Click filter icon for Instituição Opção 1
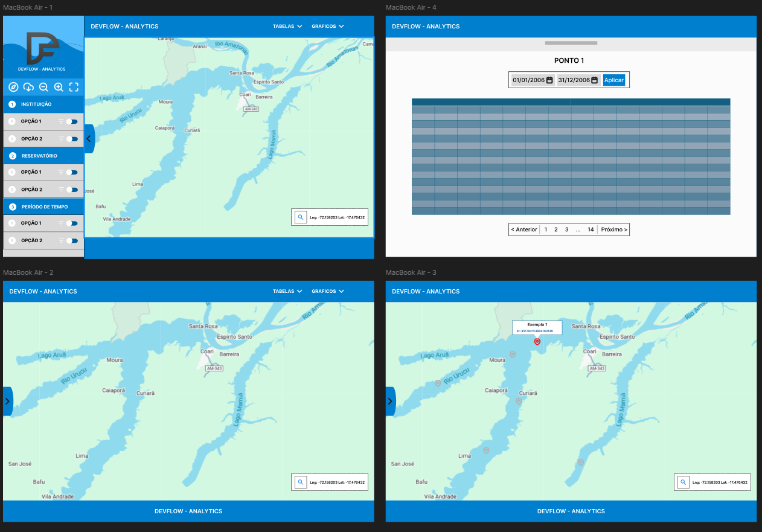 coord(60,121)
